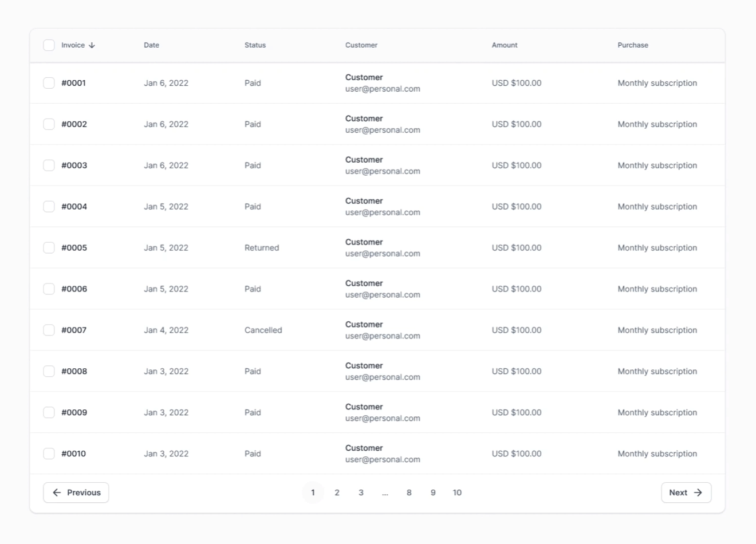Click the Purchase column header
The width and height of the screenshot is (756, 544).
click(x=632, y=45)
